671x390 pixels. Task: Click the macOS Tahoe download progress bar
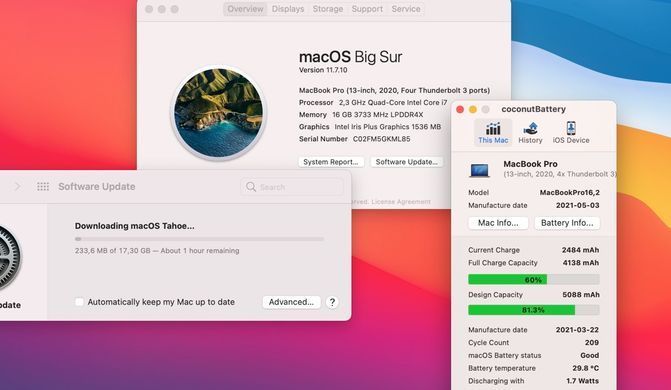[x=199, y=239]
